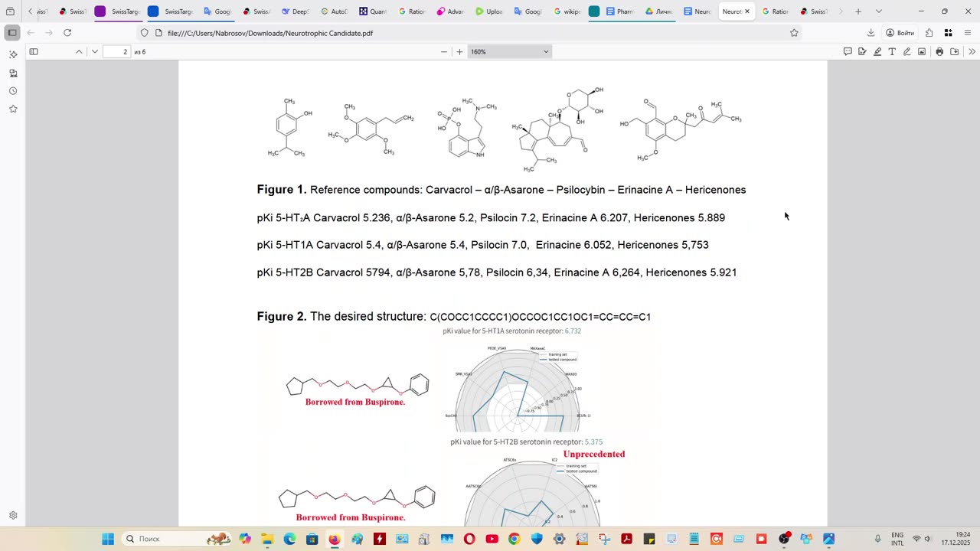Open the Firefox hamburger application menu
This screenshot has height=551, width=980.
(968, 33)
